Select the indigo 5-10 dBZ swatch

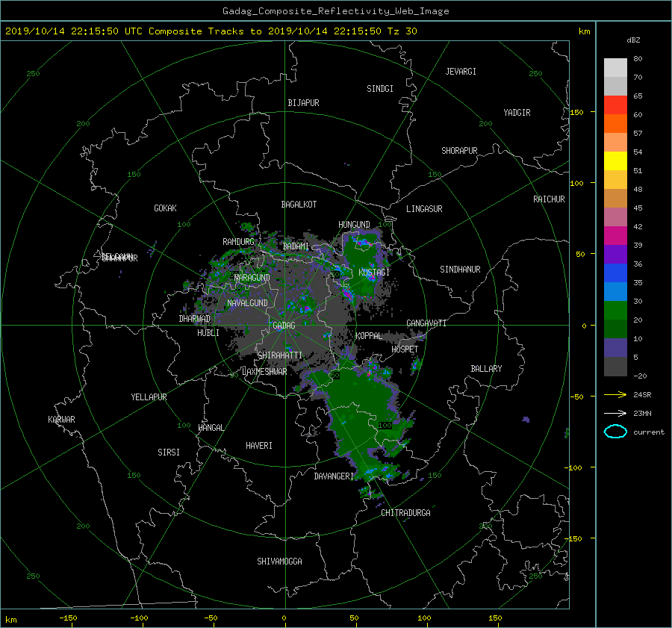[615, 348]
